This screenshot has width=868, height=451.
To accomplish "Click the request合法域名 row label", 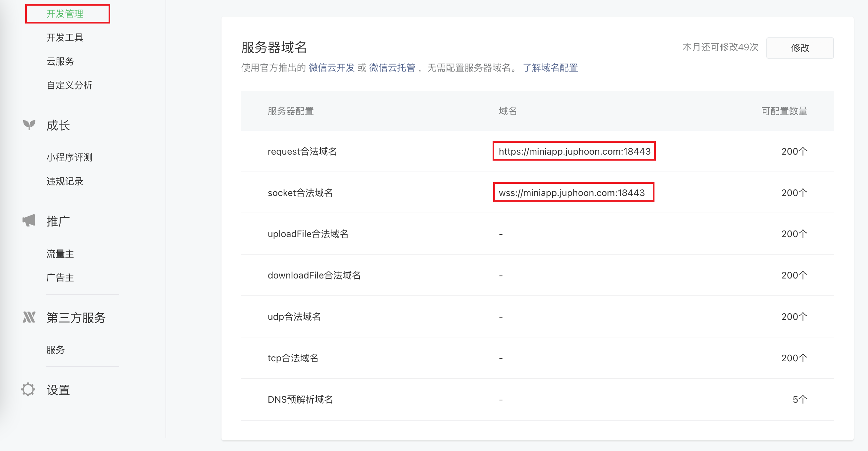I will pyautogui.click(x=302, y=151).
